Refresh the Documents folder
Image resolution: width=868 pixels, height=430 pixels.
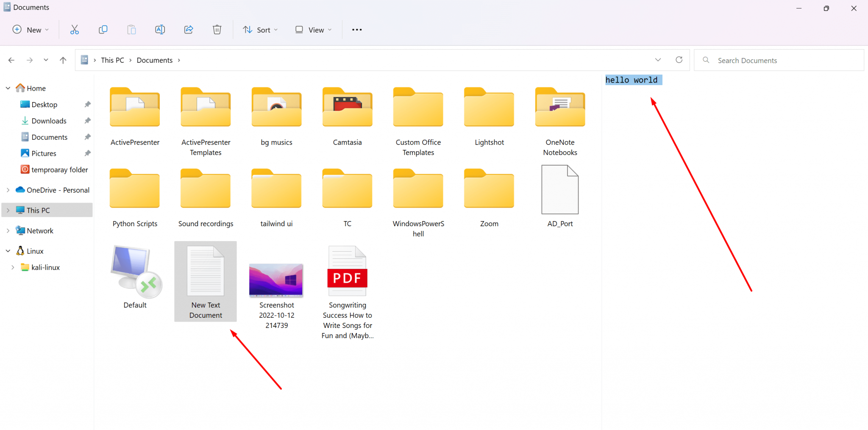click(x=679, y=60)
